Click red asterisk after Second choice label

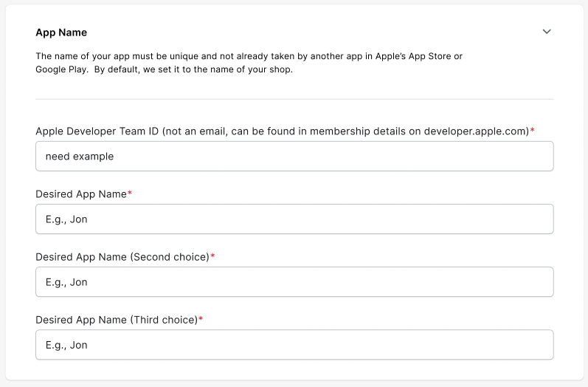click(x=212, y=257)
